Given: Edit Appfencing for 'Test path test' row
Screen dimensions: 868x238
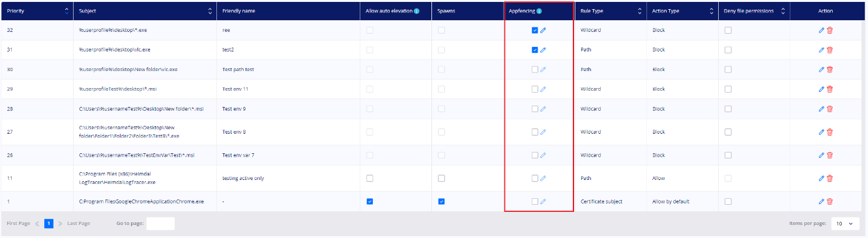Looking at the screenshot, I should [x=543, y=69].
